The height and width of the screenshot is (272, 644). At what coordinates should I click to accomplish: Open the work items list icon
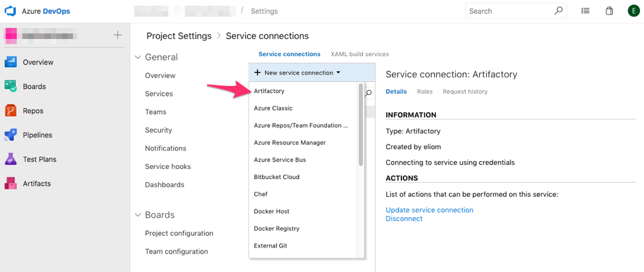coord(585,11)
